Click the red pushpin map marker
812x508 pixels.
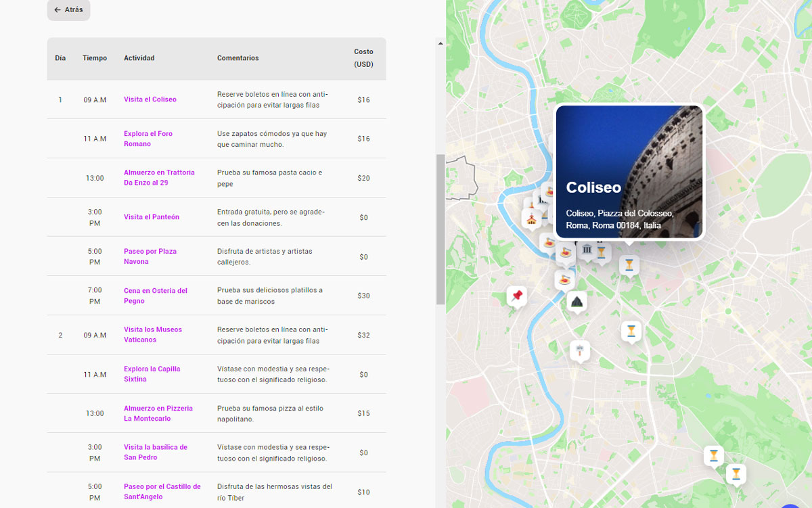tap(517, 296)
